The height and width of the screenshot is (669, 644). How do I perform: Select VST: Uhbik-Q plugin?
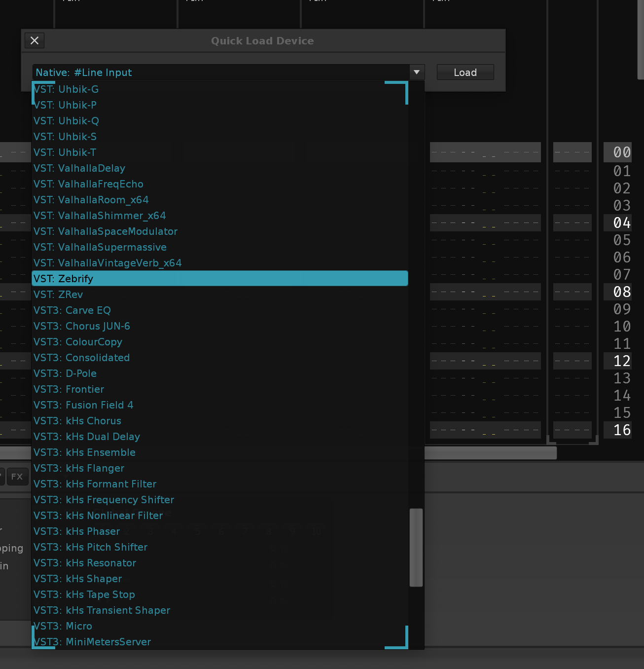tap(66, 121)
